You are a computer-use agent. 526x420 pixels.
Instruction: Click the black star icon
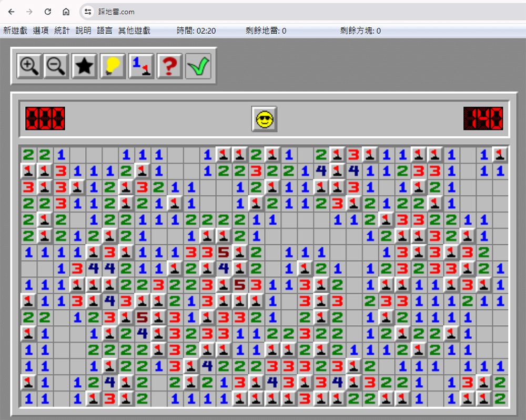(84, 66)
